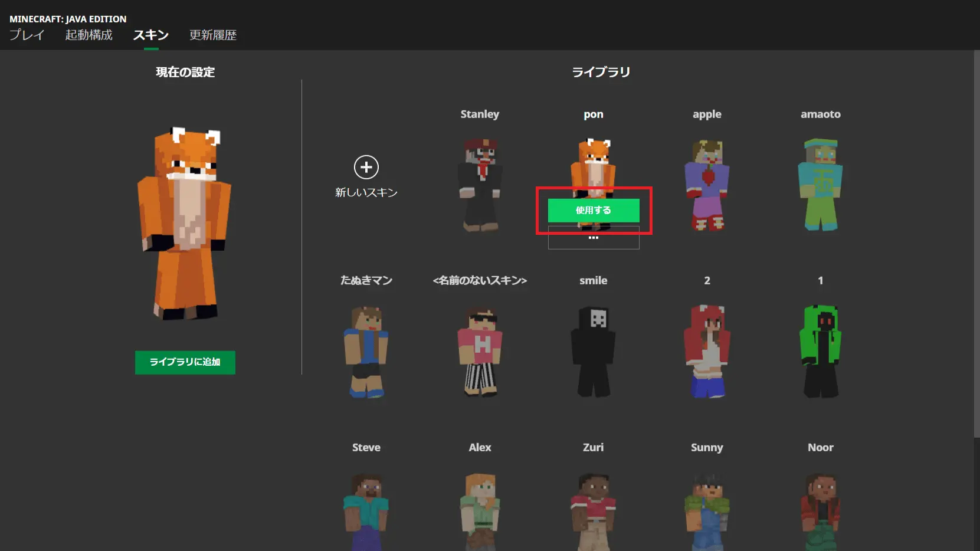
Task: Select the たぬきマン skin
Action: tap(366, 351)
